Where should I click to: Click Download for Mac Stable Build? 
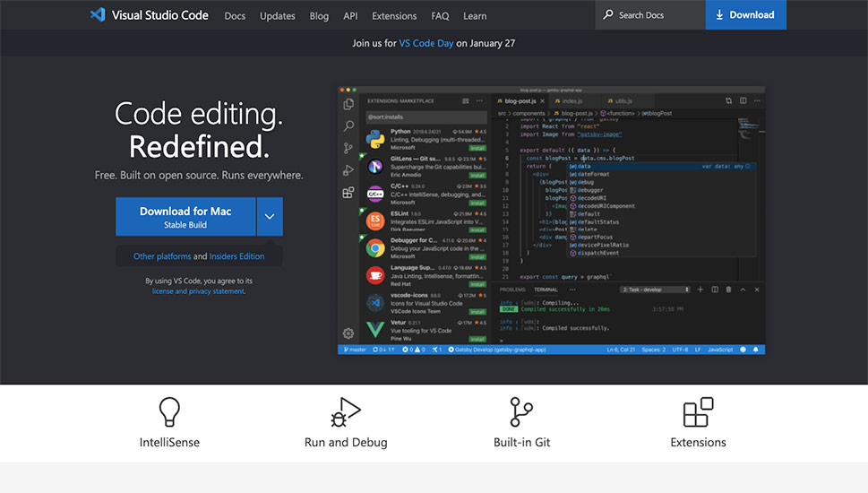[185, 217]
